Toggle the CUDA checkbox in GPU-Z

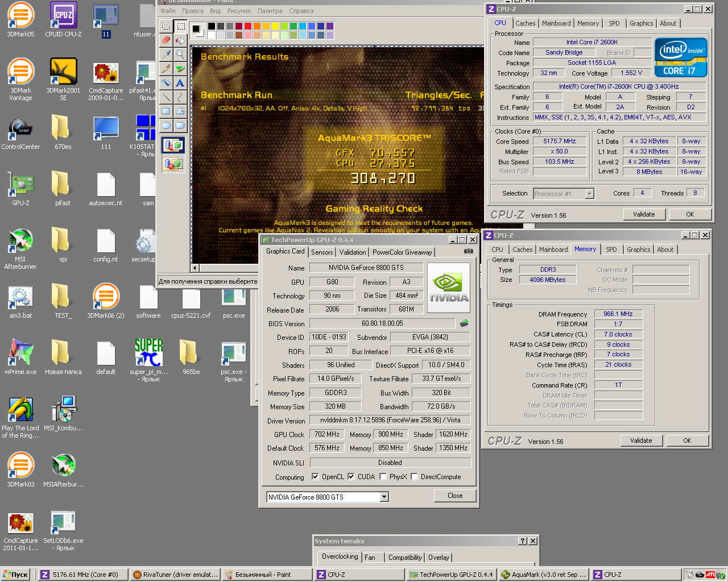tap(351, 477)
